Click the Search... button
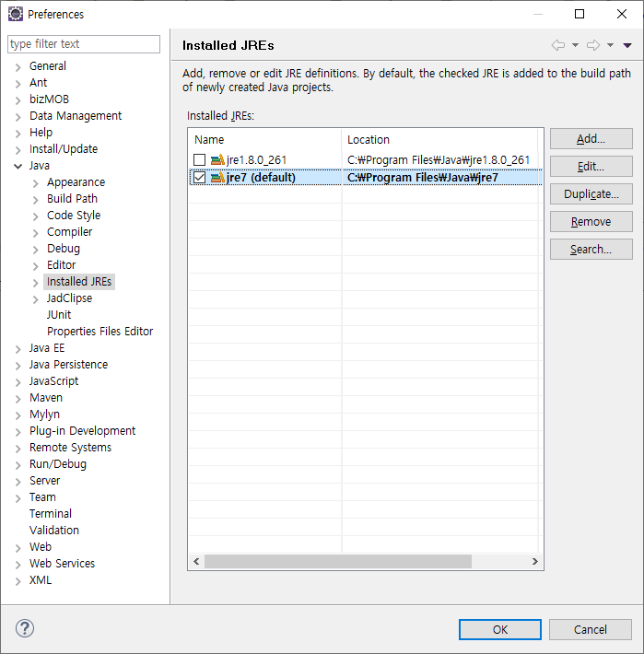The width and height of the screenshot is (644, 654). [x=591, y=249]
